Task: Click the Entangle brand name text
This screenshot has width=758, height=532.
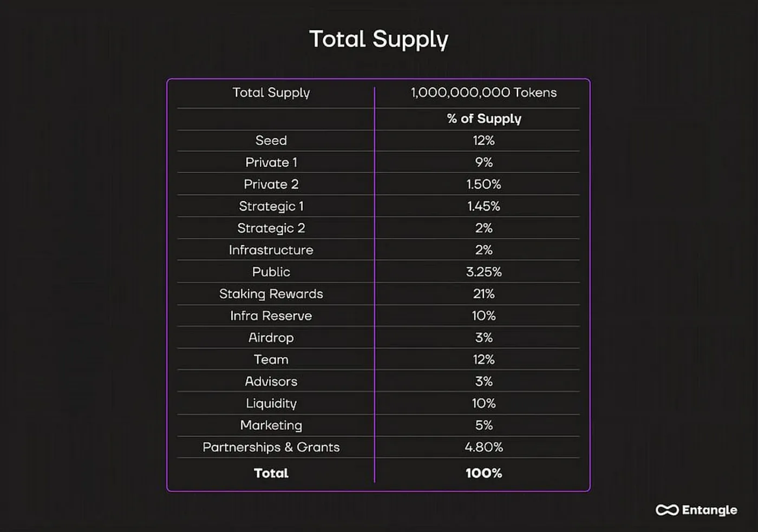Action: (709, 510)
